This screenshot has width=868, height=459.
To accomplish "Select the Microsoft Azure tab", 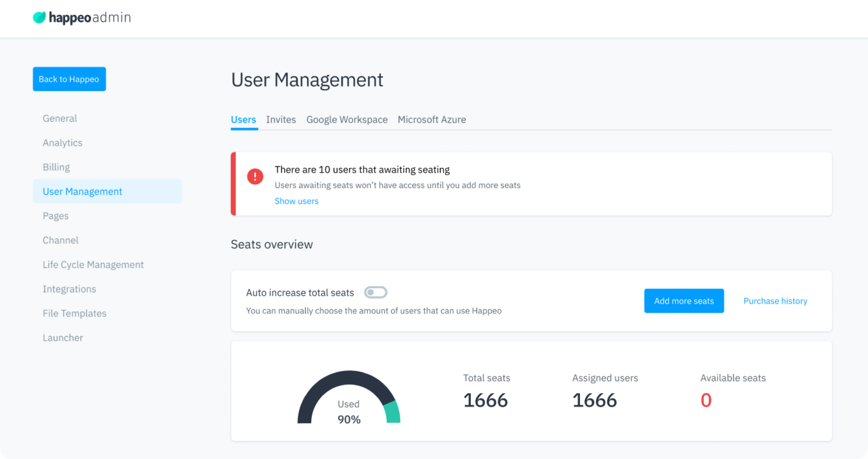I will (431, 120).
